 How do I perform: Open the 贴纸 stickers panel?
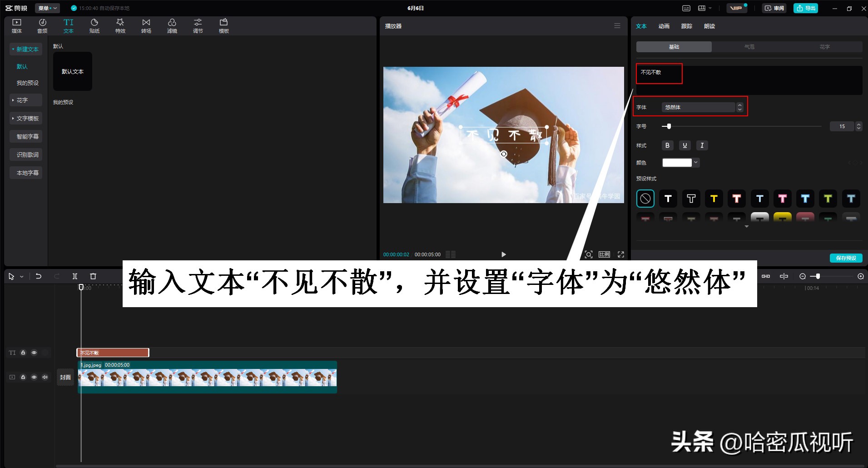point(94,25)
